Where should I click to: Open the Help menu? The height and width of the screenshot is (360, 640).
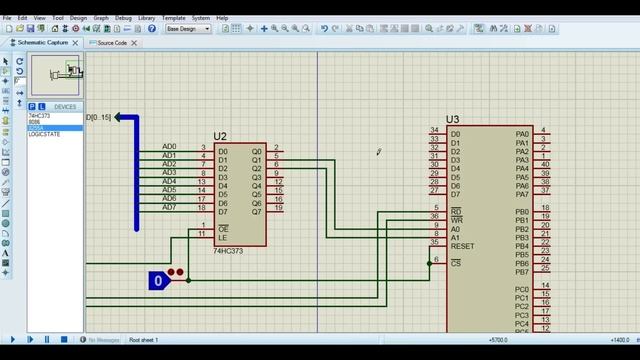(222, 18)
